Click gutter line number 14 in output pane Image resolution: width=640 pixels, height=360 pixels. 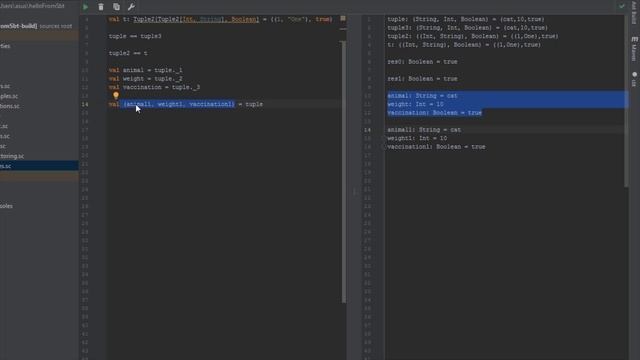(x=367, y=130)
